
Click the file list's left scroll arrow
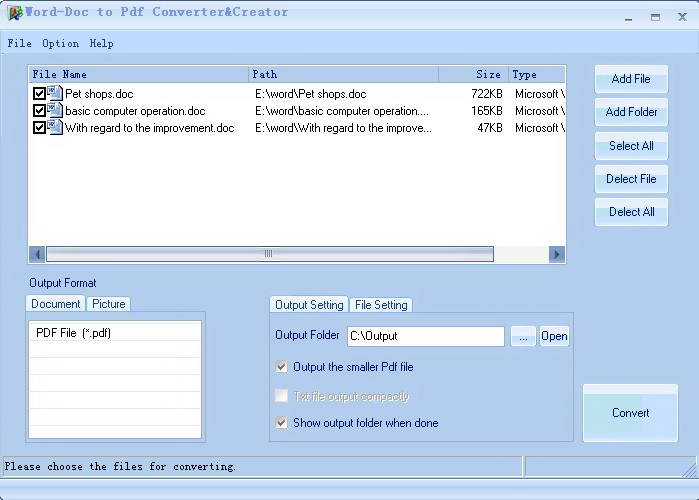[x=37, y=254]
